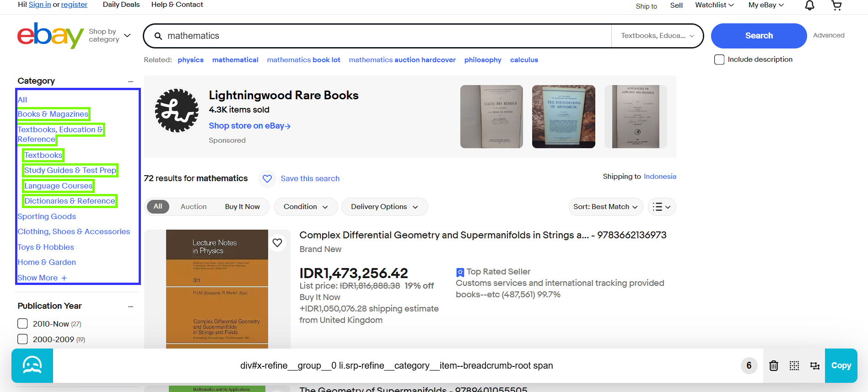868x392 pixels.
Task: Click the related search physics
Action: point(191,60)
